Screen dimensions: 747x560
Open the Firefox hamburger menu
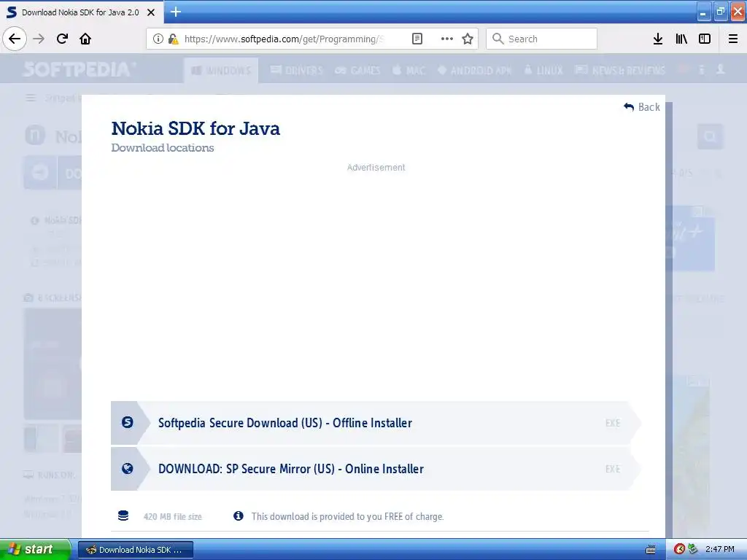point(733,39)
